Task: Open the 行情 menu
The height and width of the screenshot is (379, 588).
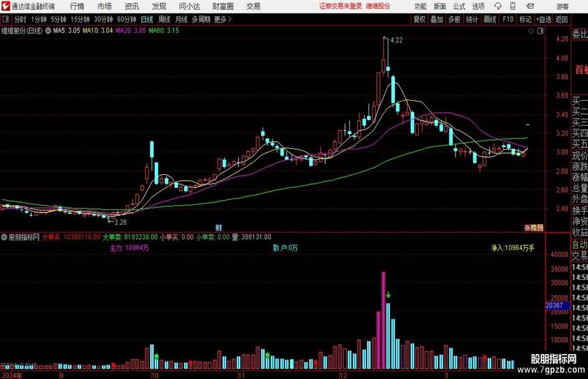Action: [77, 6]
